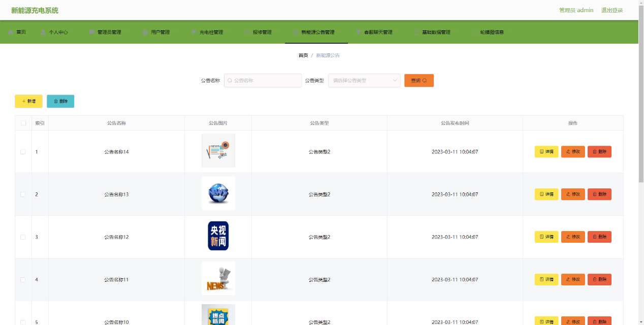
Task: Click the 公告名称12 cell
Action: click(x=116, y=237)
